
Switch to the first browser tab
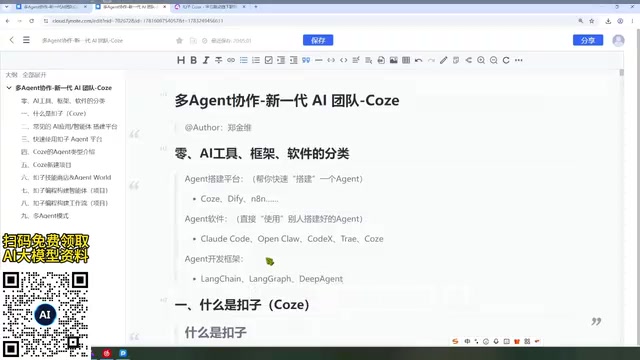coord(51,7)
